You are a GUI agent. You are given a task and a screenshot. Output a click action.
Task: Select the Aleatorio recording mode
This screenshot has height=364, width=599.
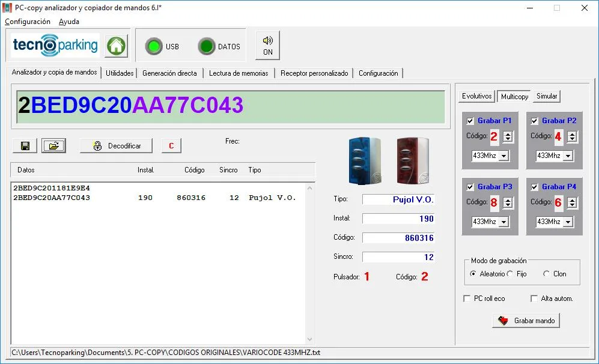coord(473,273)
